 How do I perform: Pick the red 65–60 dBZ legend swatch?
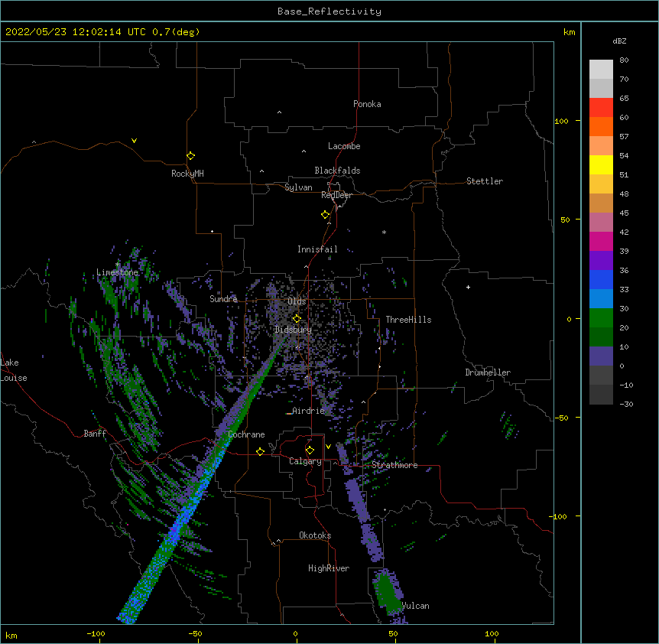[x=601, y=107]
